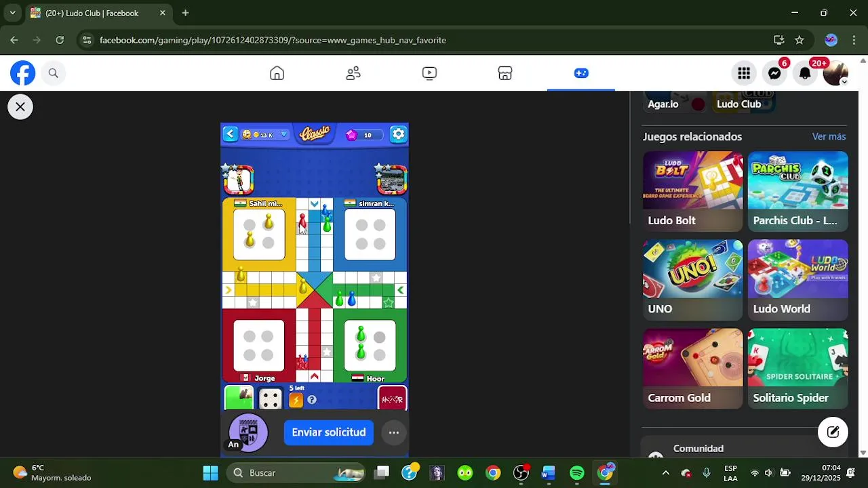Click the back arrow in Ludo Club
This screenshot has width=868, height=488.
(231, 134)
